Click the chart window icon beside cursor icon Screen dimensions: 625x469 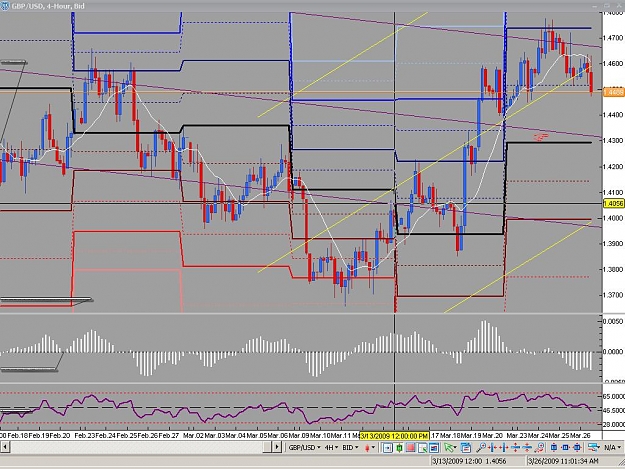[x=434, y=447]
